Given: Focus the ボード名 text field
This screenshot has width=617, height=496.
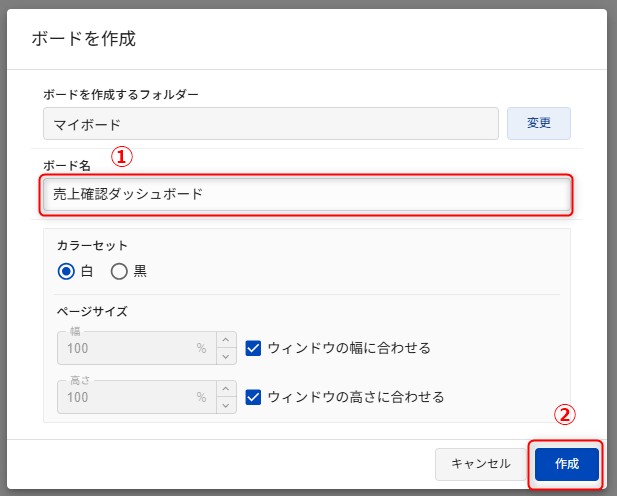Looking at the screenshot, I should [305, 194].
